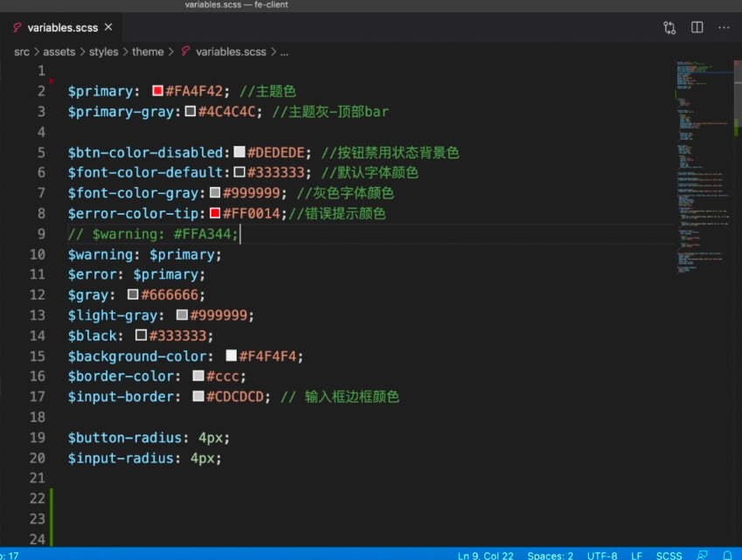The image size is (742, 560).
Task: Click the $primary-gray variable name
Action: [121, 112]
